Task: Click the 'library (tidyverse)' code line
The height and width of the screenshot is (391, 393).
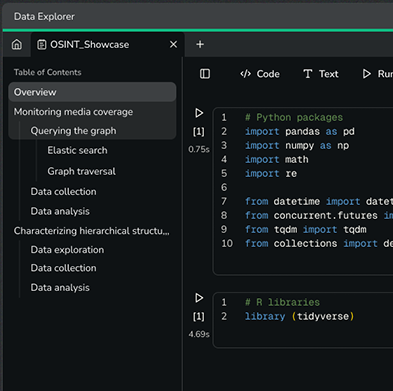Action: pyautogui.click(x=299, y=316)
